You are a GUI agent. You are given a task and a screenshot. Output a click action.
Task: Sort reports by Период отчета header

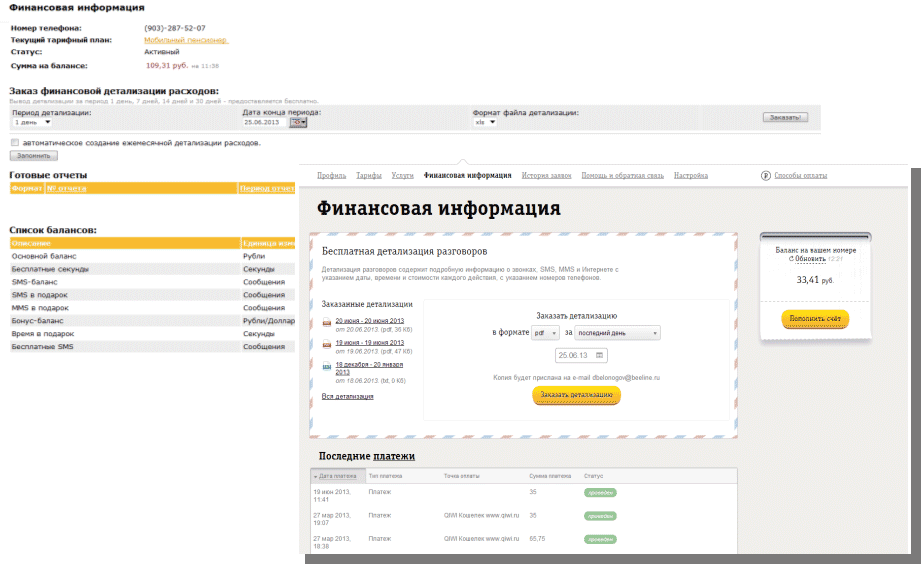267,189
